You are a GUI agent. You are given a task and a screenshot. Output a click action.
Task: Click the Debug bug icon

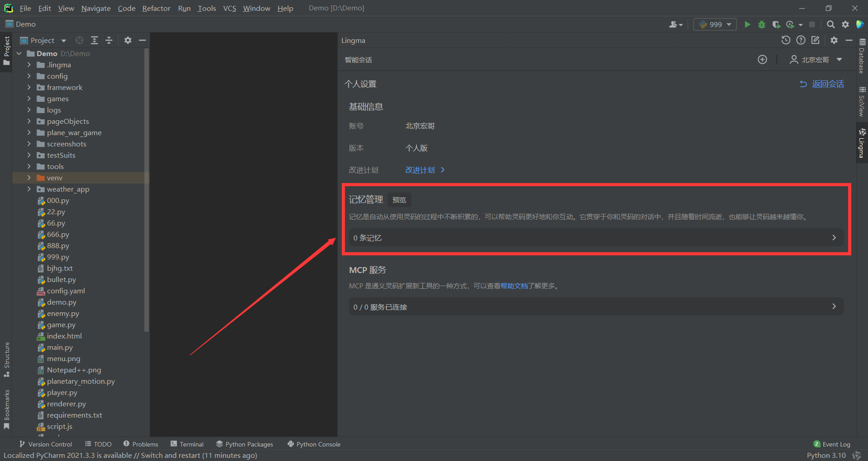tap(762, 24)
